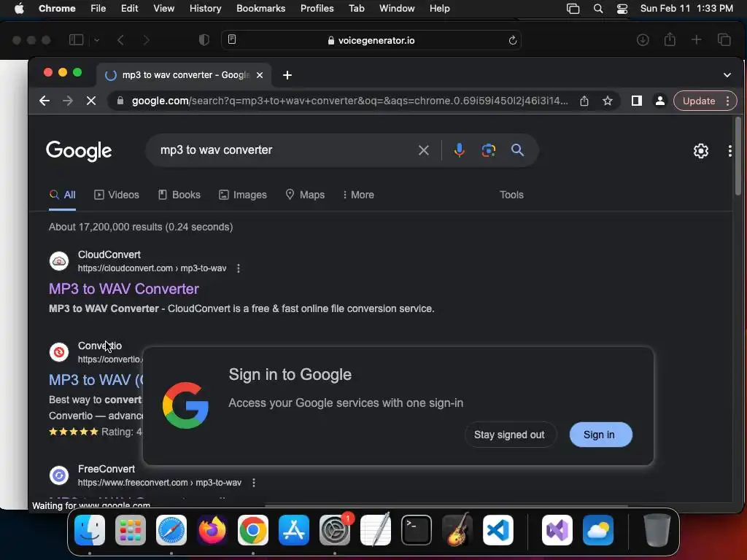Click Safari share icon
This screenshot has height=560, width=747.
point(670,39)
